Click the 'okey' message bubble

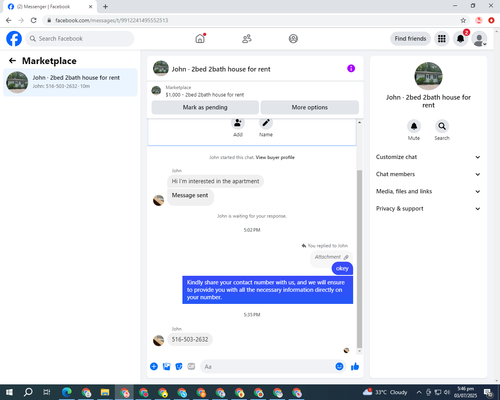tap(342, 269)
